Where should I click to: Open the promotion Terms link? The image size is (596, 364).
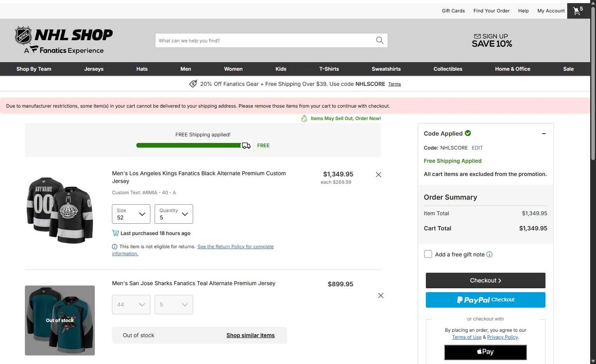pos(394,84)
